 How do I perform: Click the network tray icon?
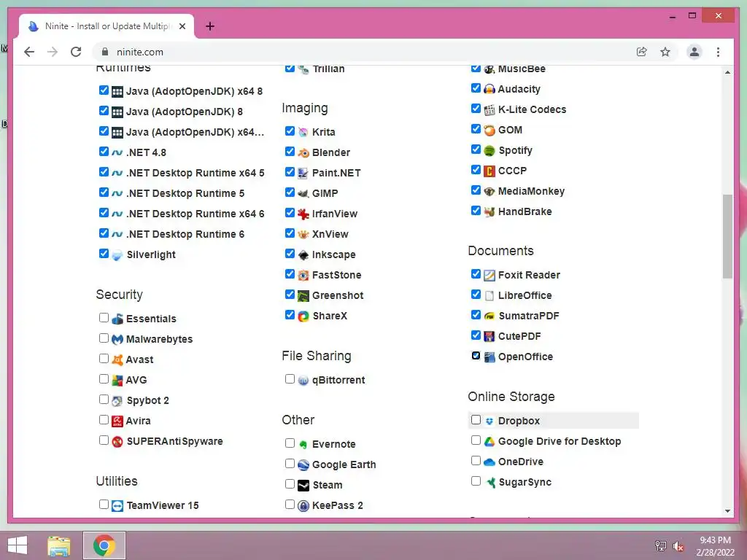(x=660, y=546)
